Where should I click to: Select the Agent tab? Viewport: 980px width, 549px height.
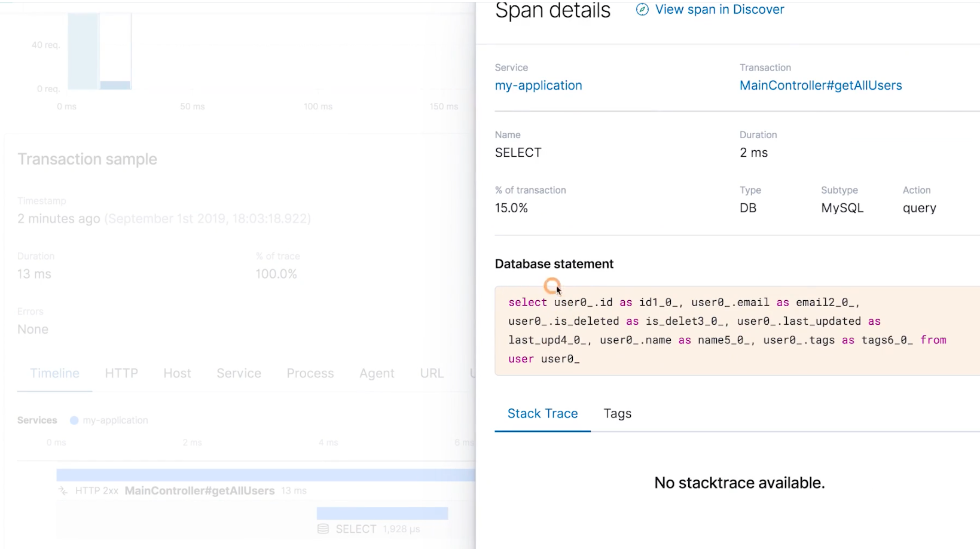click(x=377, y=373)
